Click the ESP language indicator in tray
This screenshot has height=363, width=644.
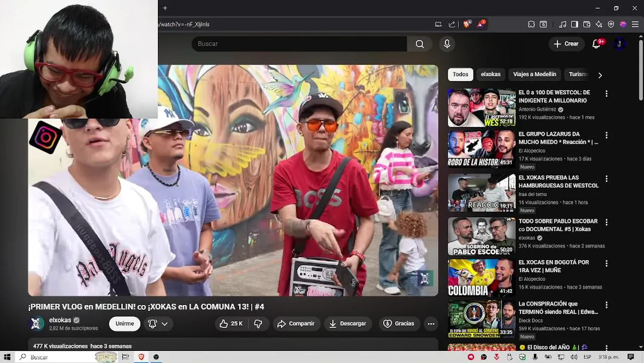click(x=587, y=357)
